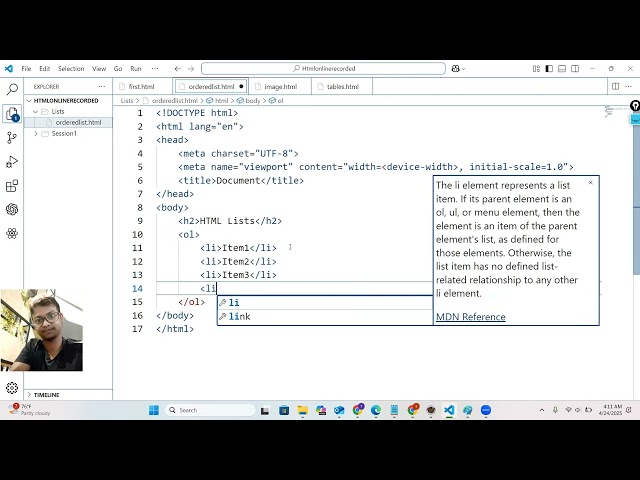
Task: Switch to image.html tab
Action: [280, 87]
